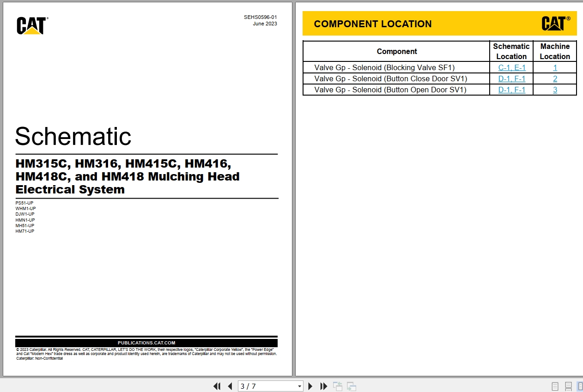This screenshot has width=583, height=392.
Task: Select the Valve Gp - Solenoid (Blocking Valve SF1) row
Action: click(440, 67)
